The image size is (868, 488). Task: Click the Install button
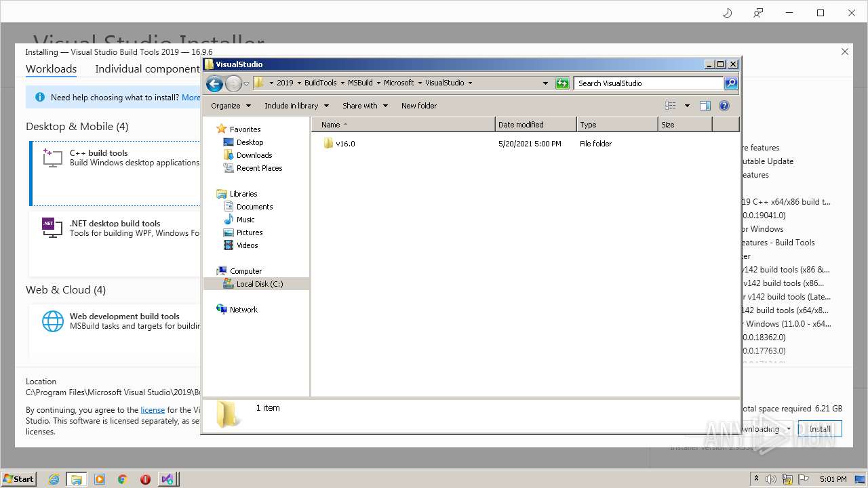(820, 429)
